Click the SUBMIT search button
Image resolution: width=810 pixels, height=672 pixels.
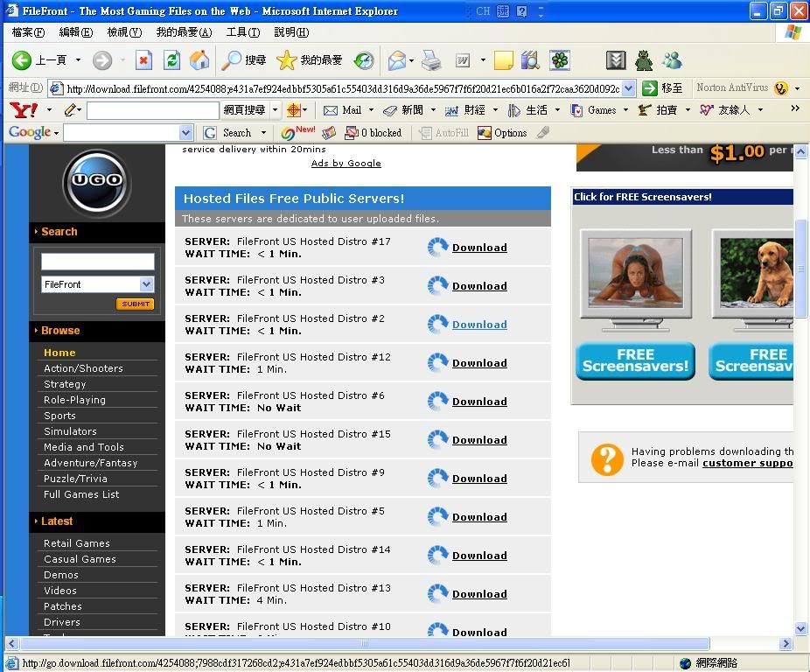(x=135, y=304)
